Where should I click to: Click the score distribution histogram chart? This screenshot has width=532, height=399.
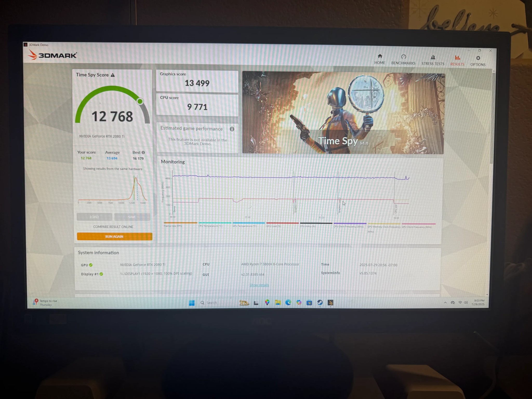(x=113, y=190)
